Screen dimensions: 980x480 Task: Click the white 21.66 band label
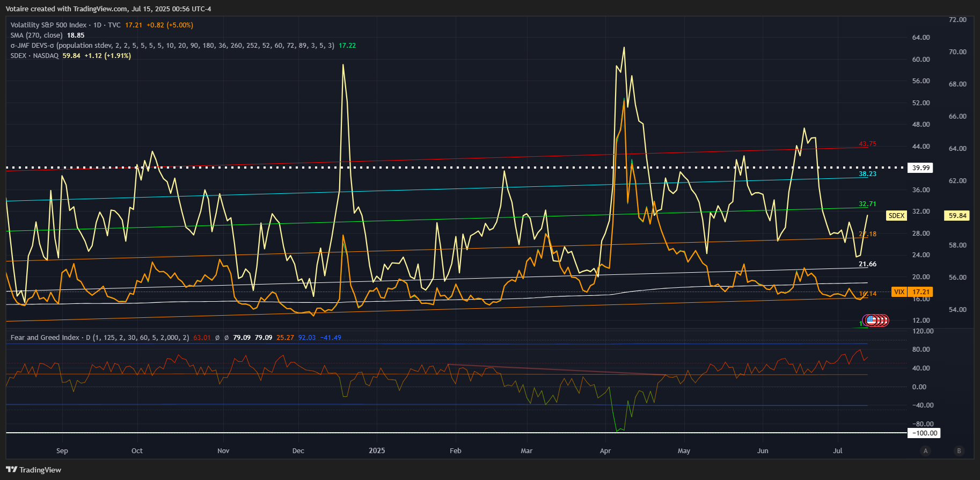tap(867, 264)
